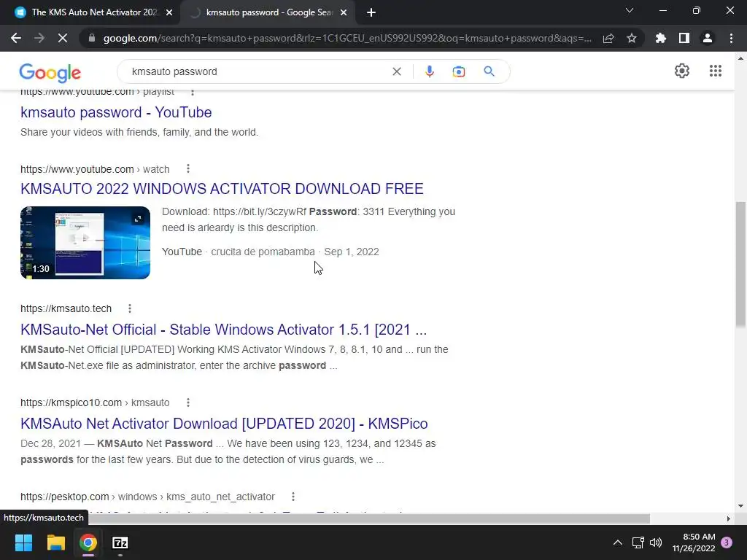View site information lock icon
747x560 pixels.
pos(92,38)
